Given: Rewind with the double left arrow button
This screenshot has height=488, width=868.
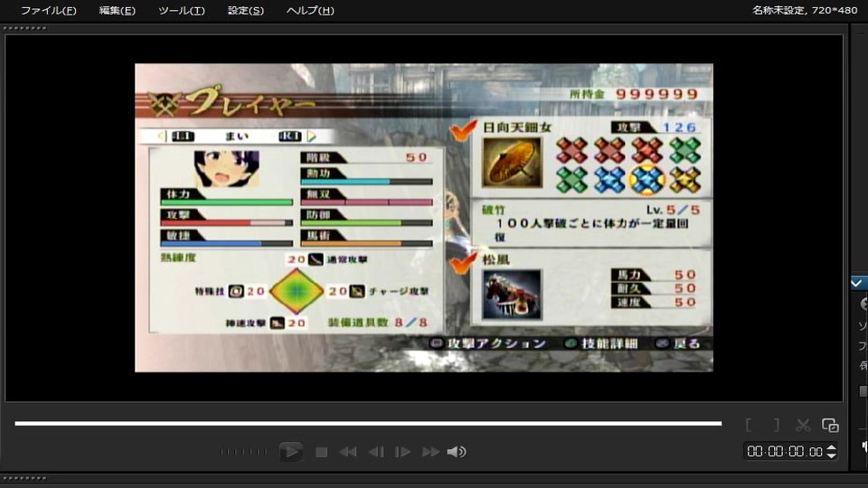Looking at the screenshot, I should (348, 453).
